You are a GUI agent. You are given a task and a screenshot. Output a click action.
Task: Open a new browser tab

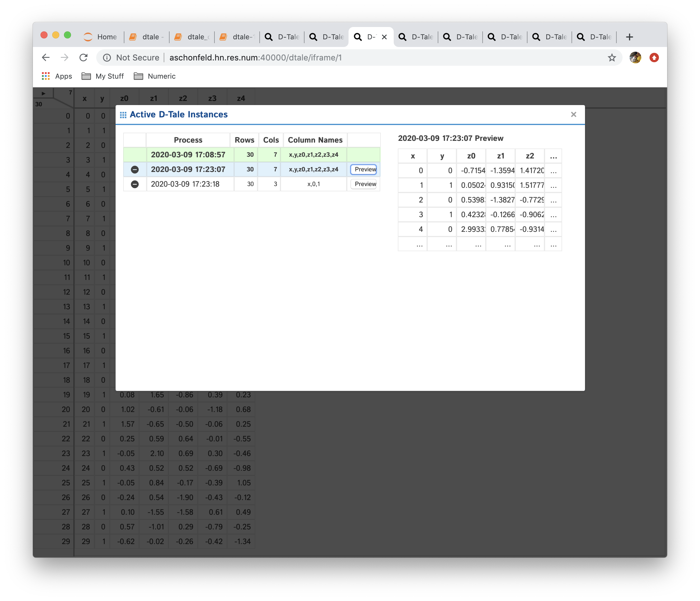[629, 37]
